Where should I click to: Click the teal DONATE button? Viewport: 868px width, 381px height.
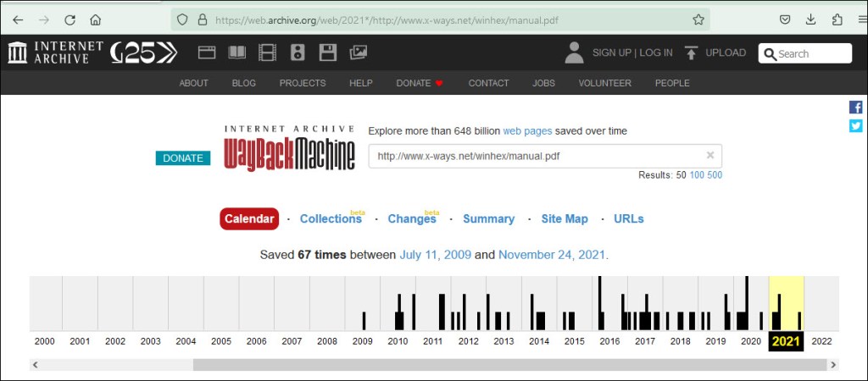click(183, 158)
